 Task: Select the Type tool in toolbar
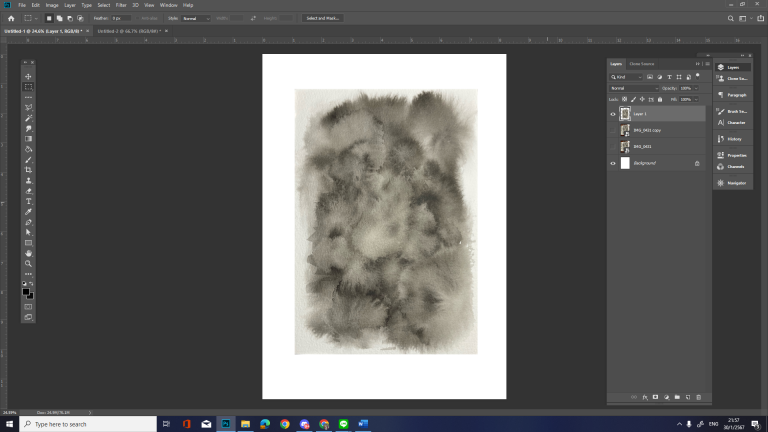pyautogui.click(x=28, y=201)
